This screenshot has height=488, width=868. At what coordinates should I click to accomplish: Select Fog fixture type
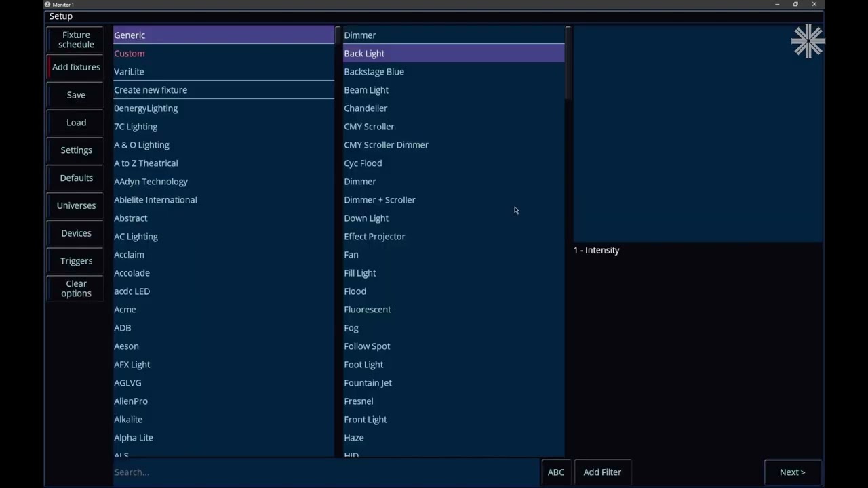(454, 328)
